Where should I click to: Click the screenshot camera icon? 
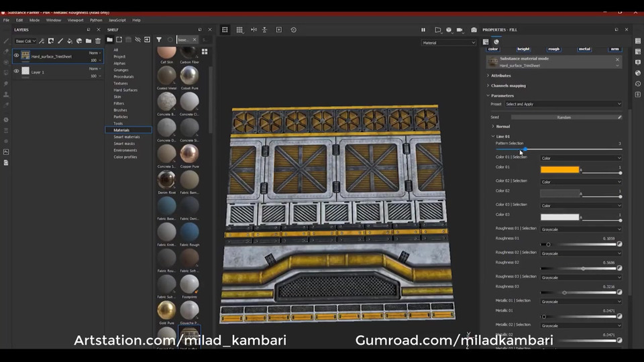[474, 29]
